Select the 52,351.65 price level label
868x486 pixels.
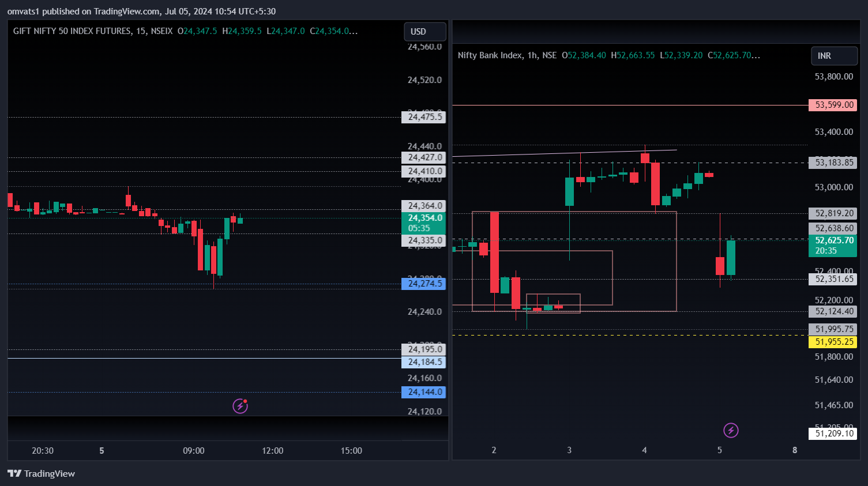pos(833,279)
